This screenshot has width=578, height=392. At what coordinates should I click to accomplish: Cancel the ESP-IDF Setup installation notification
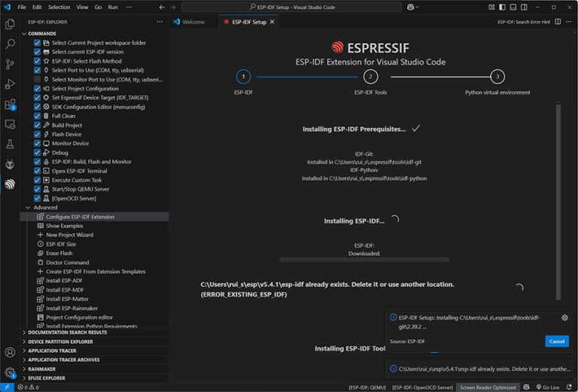coord(557,341)
